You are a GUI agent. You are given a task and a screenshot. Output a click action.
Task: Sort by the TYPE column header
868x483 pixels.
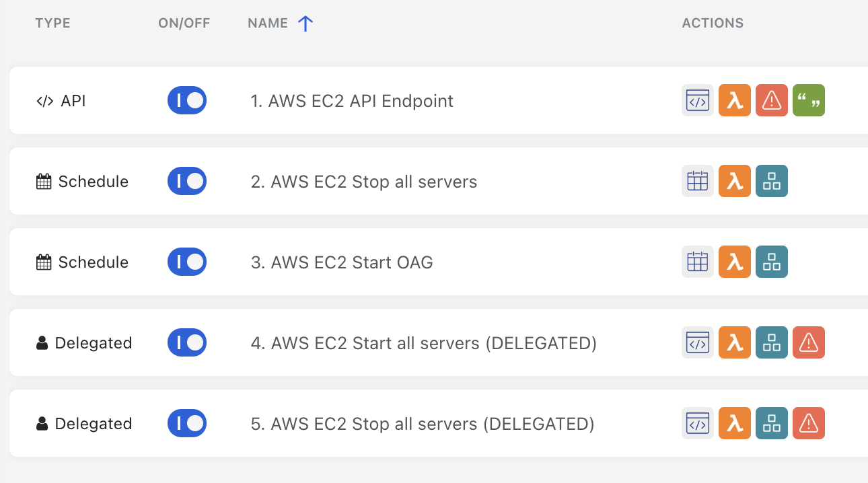52,24
